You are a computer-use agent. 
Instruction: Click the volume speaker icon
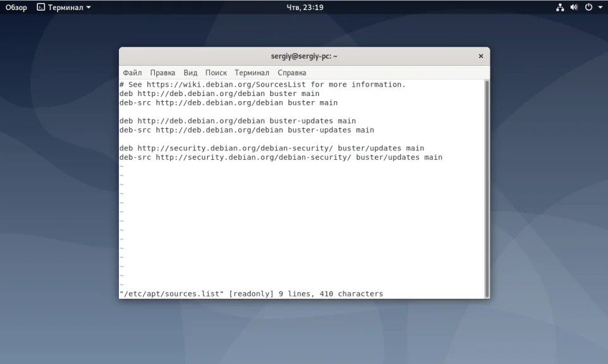tap(574, 8)
